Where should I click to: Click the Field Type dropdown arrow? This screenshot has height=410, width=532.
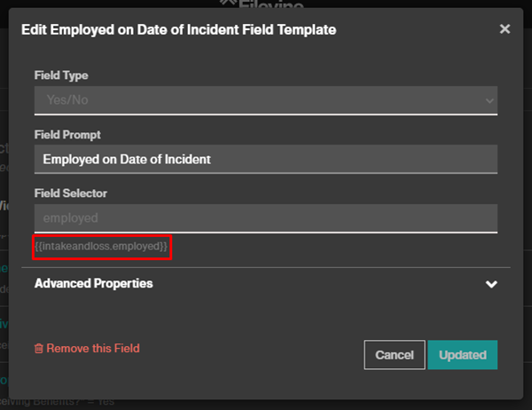489,100
